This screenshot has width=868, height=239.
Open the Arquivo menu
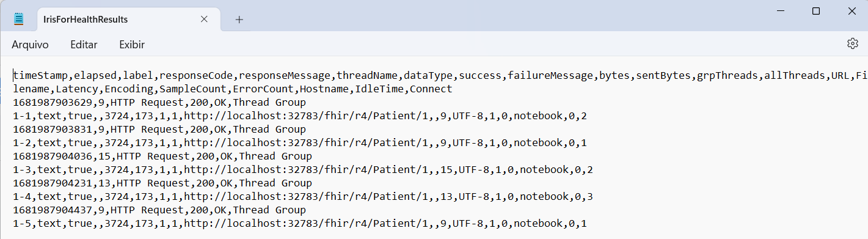coord(30,45)
